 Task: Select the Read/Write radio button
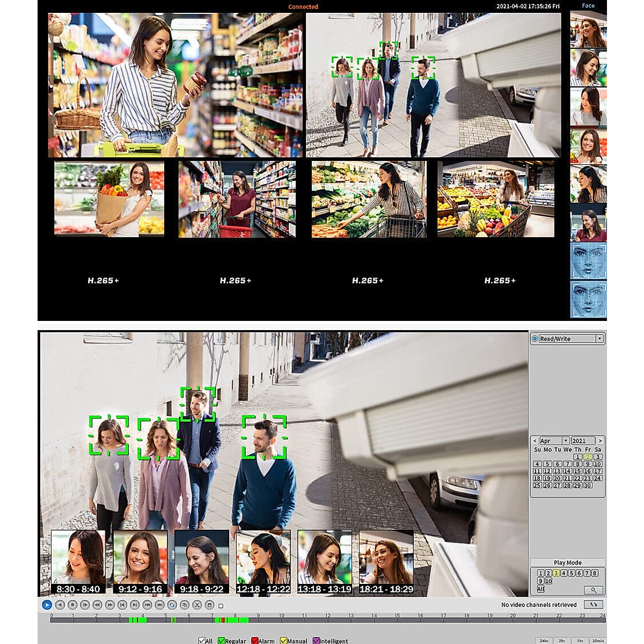click(x=535, y=339)
